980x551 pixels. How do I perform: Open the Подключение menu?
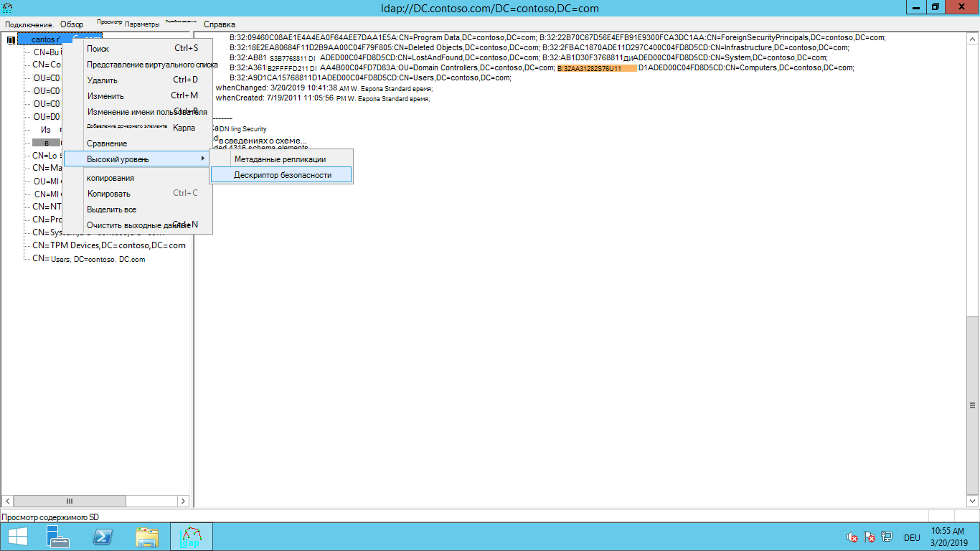pyautogui.click(x=29, y=24)
